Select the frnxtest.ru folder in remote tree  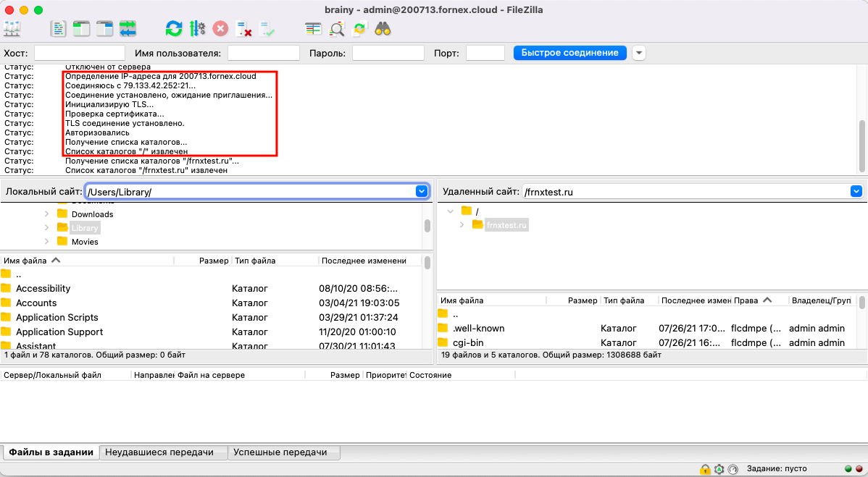click(x=506, y=225)
